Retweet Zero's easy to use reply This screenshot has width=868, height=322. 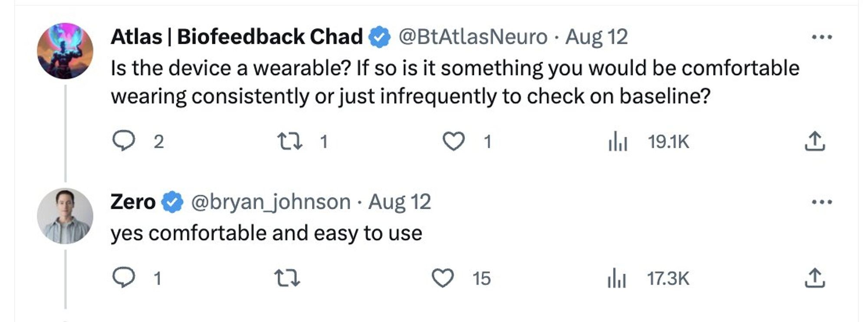point(287,278)
